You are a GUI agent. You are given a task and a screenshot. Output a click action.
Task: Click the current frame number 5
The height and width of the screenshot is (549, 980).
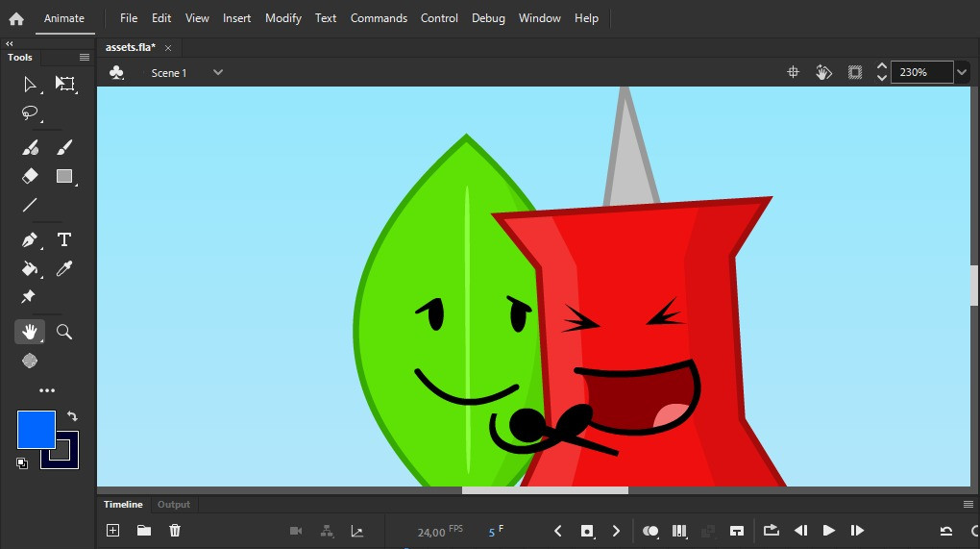pos(492,532)
